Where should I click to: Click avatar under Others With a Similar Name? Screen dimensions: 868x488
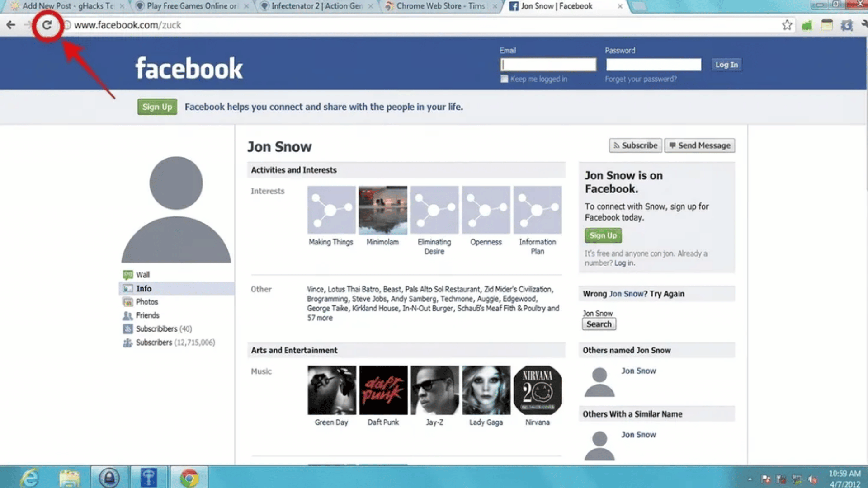599,446
